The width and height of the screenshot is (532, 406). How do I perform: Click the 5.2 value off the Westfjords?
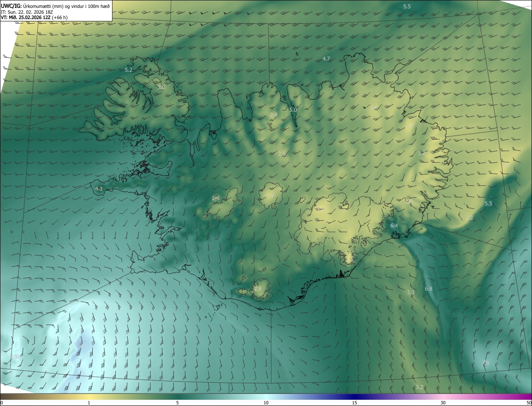coord(128,70)
